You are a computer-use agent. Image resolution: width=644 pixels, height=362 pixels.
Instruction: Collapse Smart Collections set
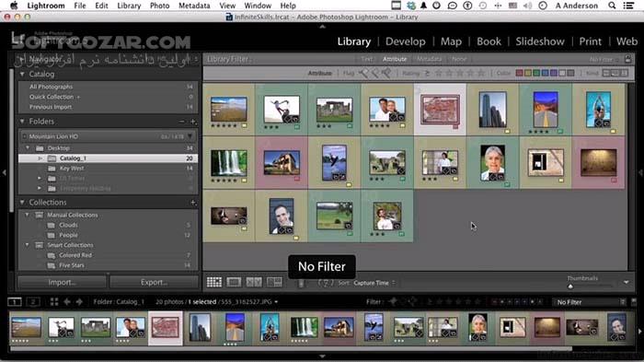[x=28, y=245]
